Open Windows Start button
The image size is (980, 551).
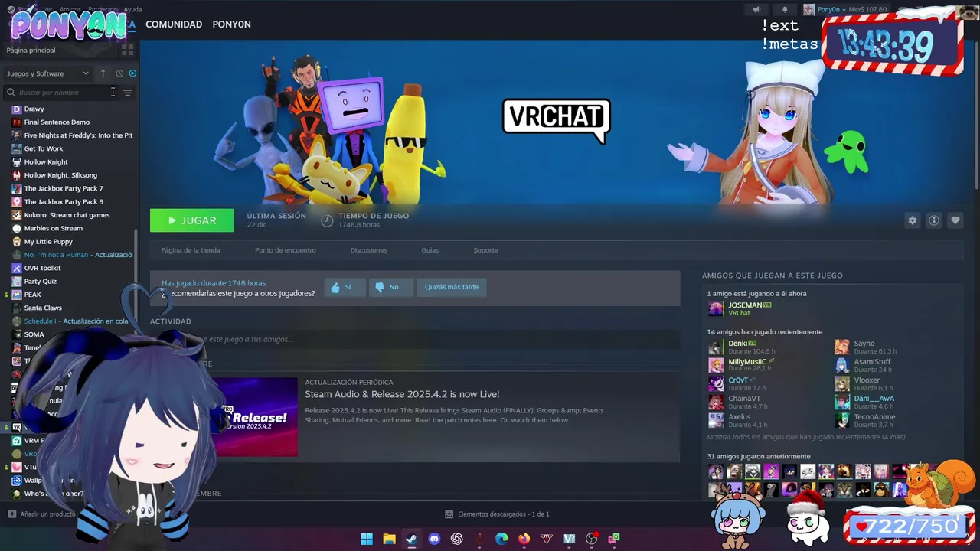367,539
